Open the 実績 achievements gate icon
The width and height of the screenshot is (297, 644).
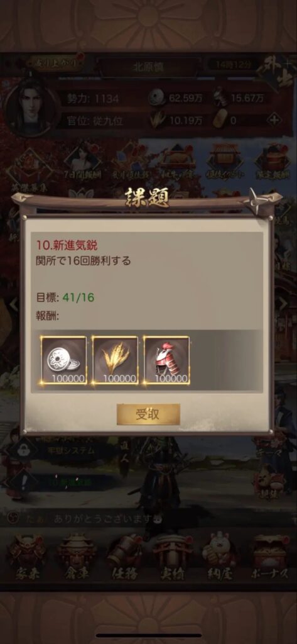(172, 556)
